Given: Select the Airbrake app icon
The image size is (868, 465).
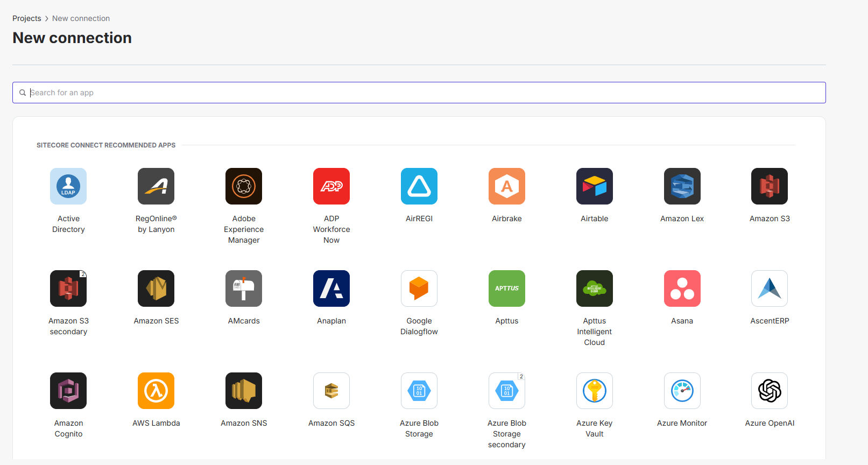Looking at the screenshot, I should point(507,186).
